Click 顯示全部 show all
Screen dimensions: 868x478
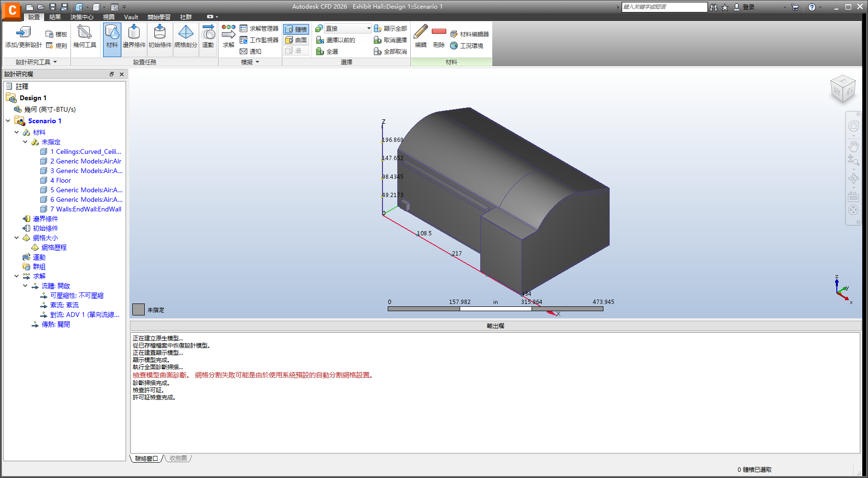391,29
